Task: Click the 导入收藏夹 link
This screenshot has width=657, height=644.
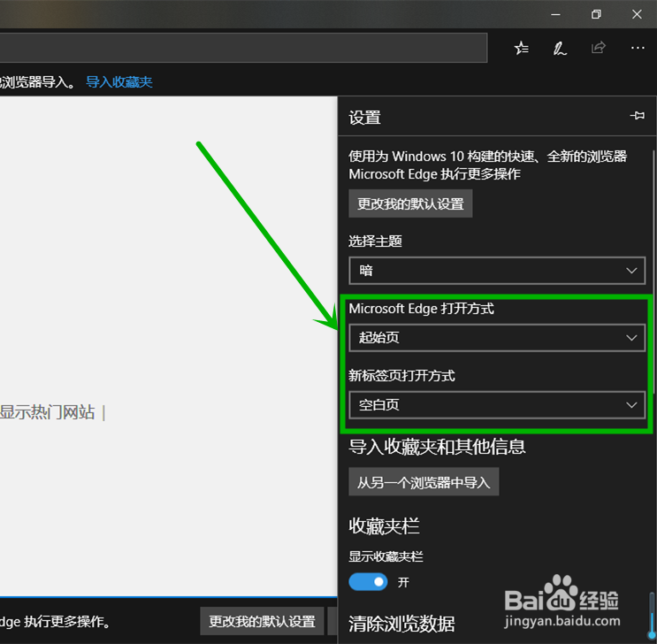Action: pyautogui.click(x=119, y=81)
